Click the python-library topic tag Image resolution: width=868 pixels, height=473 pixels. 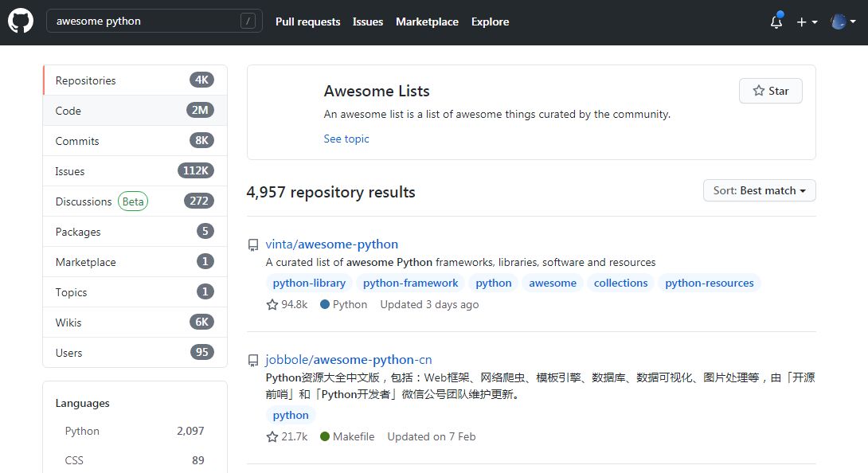pos(309,283)
